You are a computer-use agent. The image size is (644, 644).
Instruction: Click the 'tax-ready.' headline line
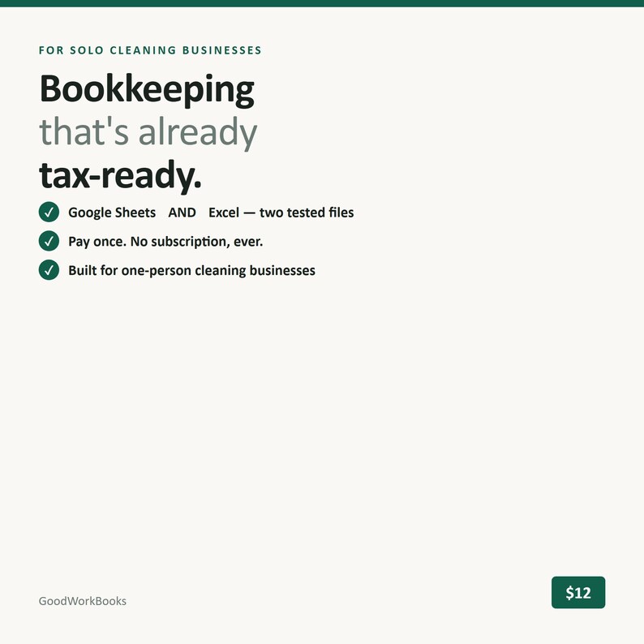120,176
